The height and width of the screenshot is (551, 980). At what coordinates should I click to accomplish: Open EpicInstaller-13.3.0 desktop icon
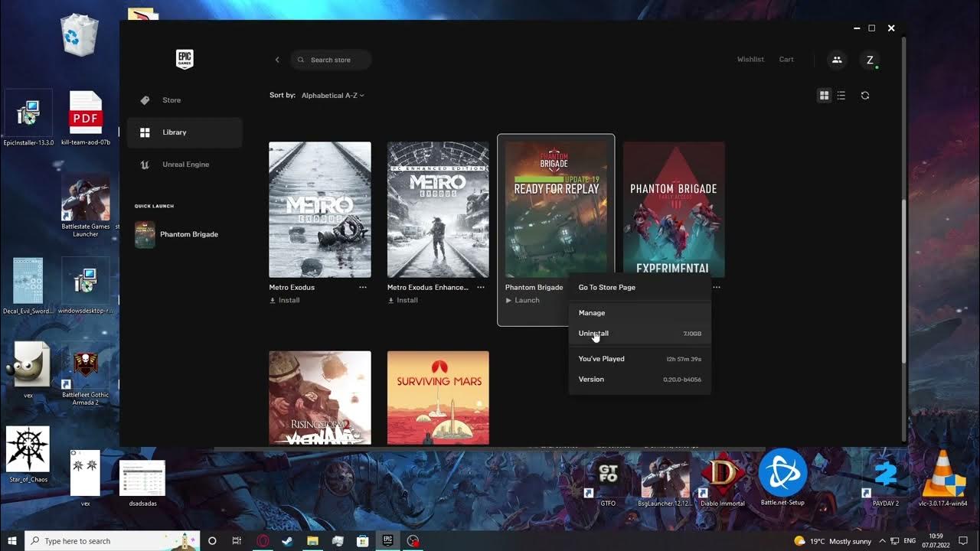(29, 118)
